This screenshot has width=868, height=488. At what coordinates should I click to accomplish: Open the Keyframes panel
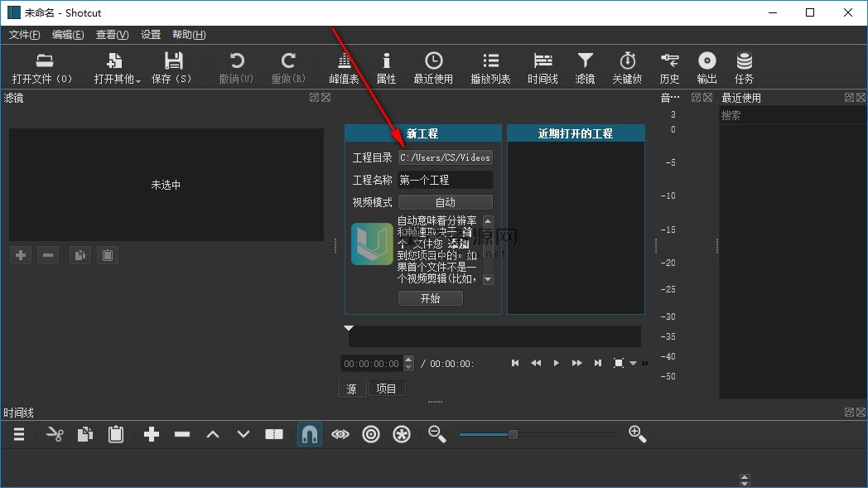pos(627,68)
